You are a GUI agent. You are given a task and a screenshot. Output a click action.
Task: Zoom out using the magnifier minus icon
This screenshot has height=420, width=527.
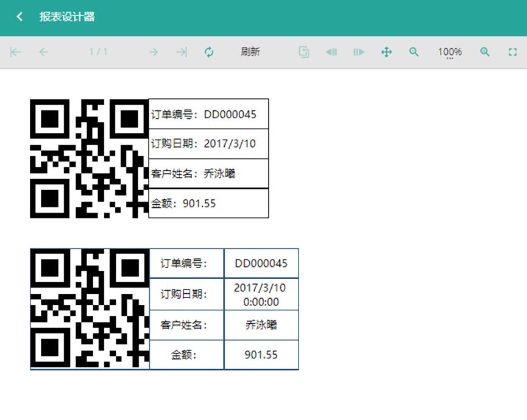[x=414, y=52]
